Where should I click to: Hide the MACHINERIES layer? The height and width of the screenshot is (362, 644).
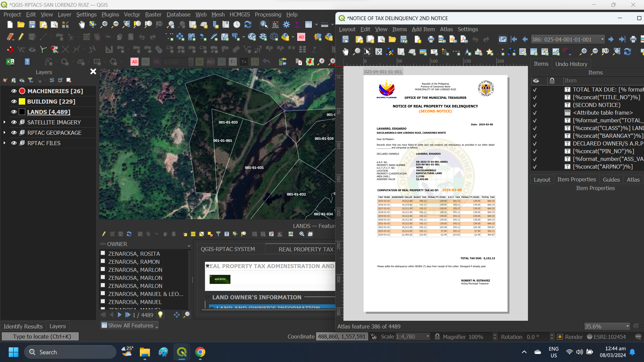pos(13,91)
